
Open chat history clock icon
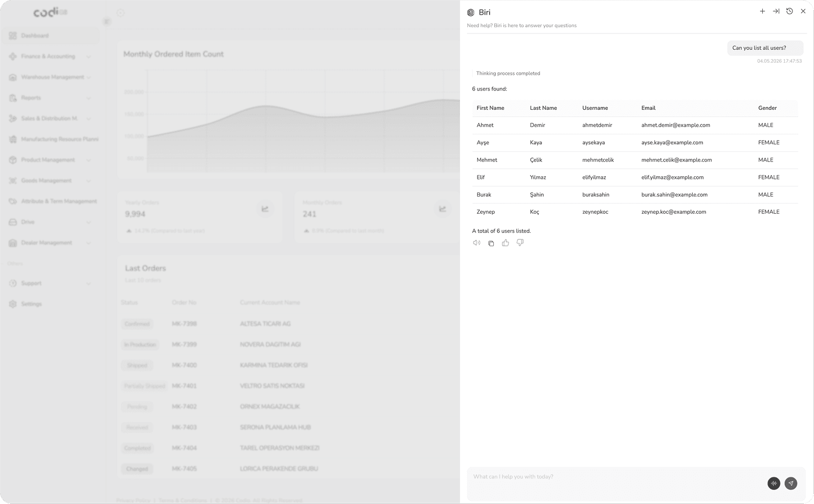(789, 11)
